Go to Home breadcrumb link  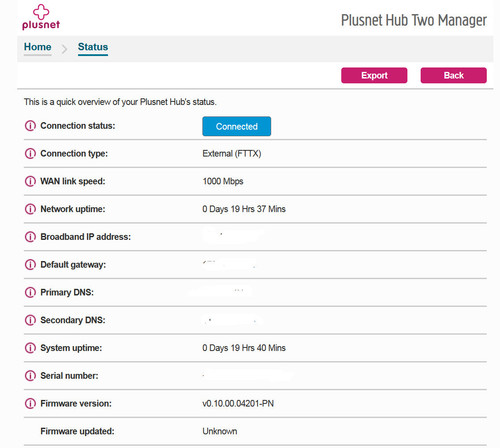pyautogui.click(x=38, y=47)
